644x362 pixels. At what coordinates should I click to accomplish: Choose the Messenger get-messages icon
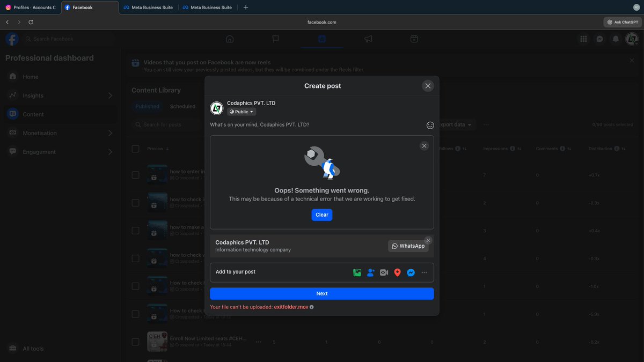tap(411, 272)
